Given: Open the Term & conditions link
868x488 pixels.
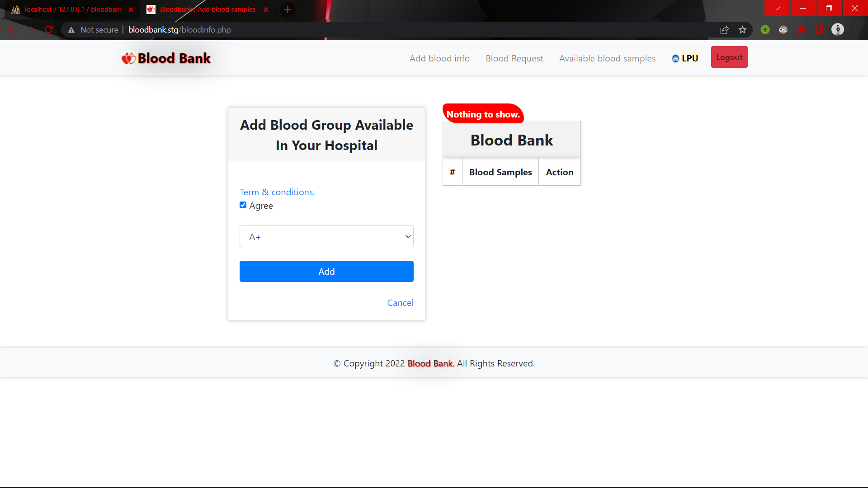Looking at the screenshot, I should (x=277, y=192).
